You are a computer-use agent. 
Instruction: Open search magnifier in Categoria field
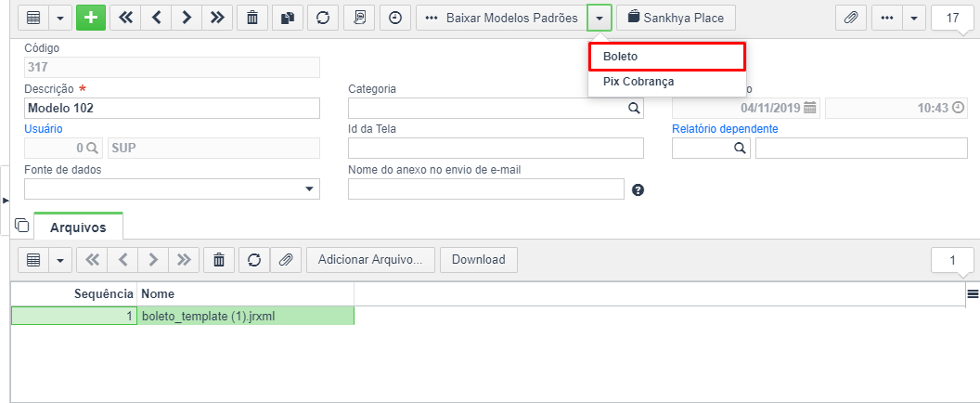tap(634, 109)
